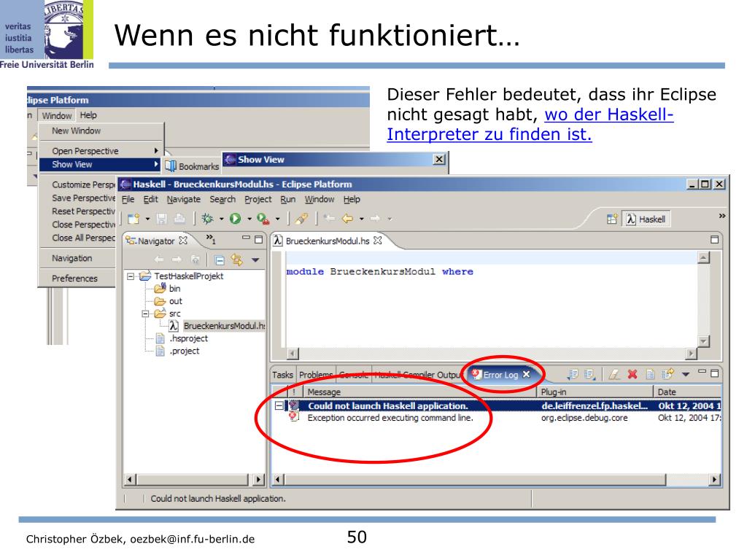Collapse the Could not launch log entry
Image resolution: width=747 pixels, height=560 pixels.
pos(279,406)
